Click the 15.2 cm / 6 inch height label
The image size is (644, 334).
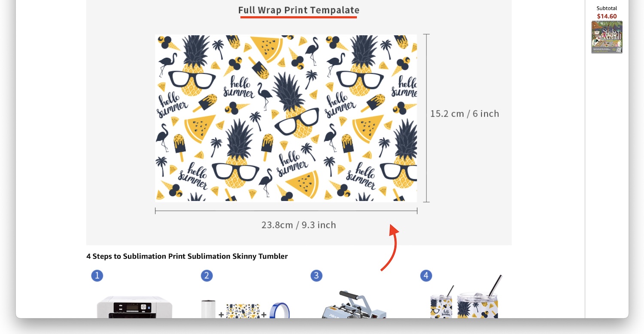(x=465, y=114)
